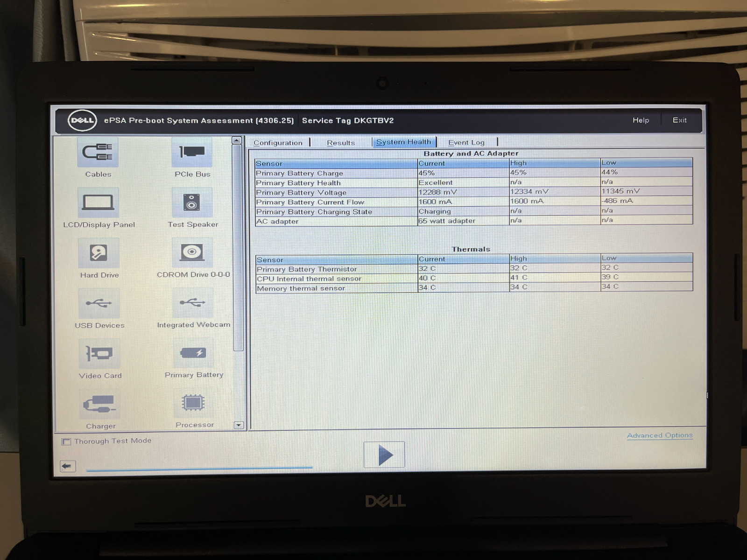Select the System Health tab

pos(404,142)
